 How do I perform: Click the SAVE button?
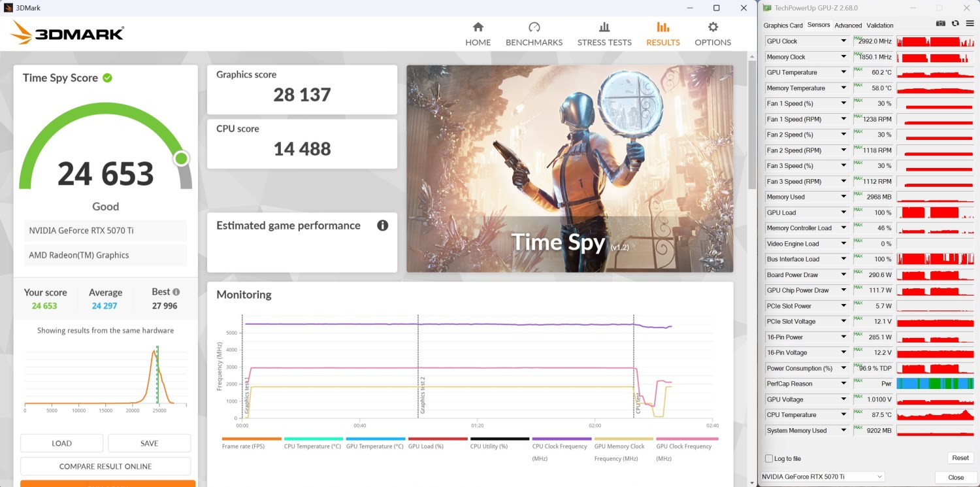(x=149, y=443)
